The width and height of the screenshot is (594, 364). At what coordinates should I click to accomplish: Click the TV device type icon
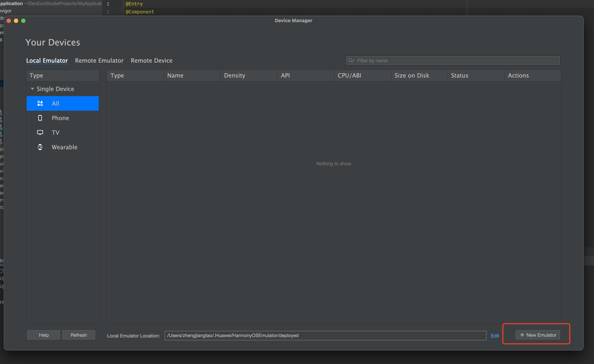click(x=40, y=132)
